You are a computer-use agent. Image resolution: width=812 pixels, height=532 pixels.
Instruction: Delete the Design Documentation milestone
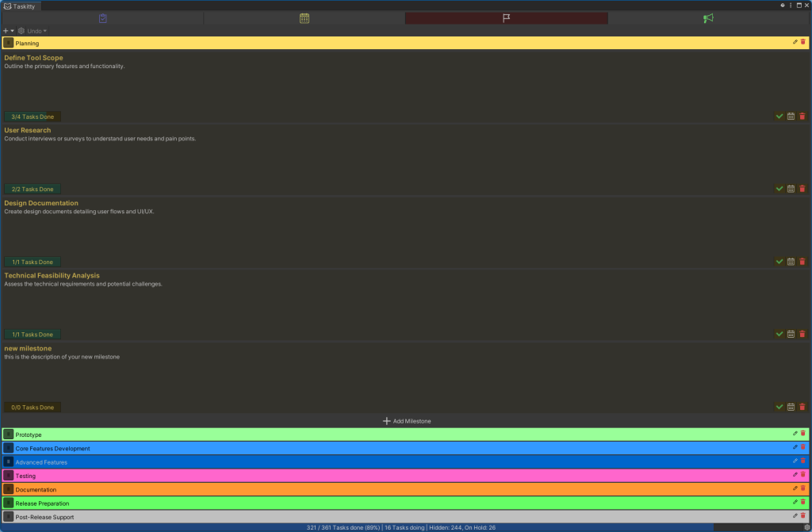point(802,262)
